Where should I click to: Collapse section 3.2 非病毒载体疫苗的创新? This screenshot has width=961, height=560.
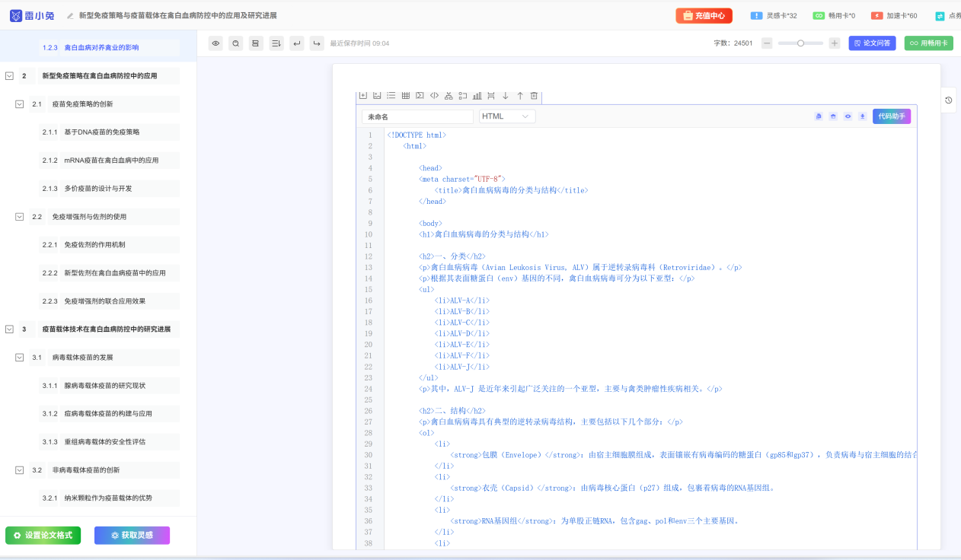tap(20, 470)
